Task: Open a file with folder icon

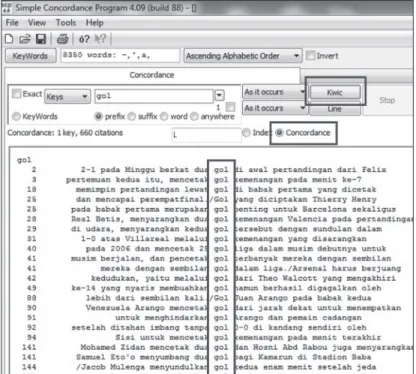Action: coord(25,39)
